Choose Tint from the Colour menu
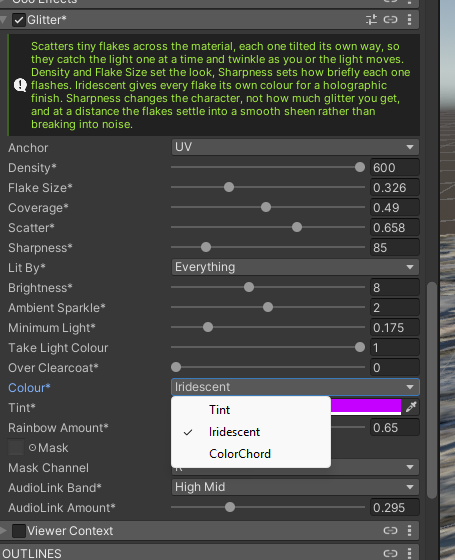The image size is (455, 560). [251, 410]
